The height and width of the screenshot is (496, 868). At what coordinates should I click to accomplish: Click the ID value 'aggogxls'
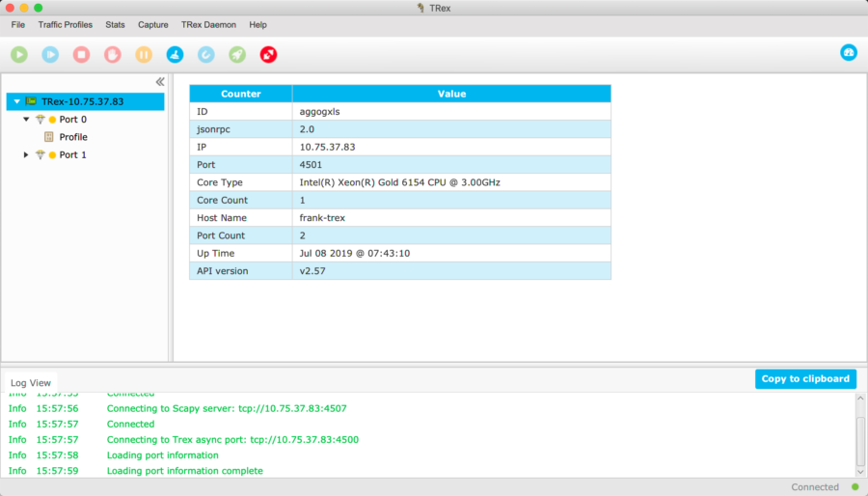[x=319, y=111]
